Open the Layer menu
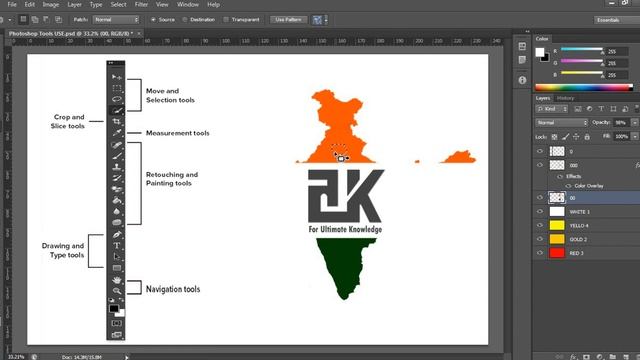This screenshot has width=640, height=360. pyautogui.click(x=74, y=4)
